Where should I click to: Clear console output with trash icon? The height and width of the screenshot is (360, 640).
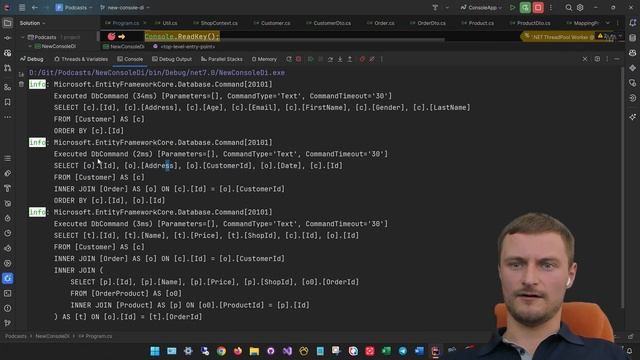click(x=21, y=84)
